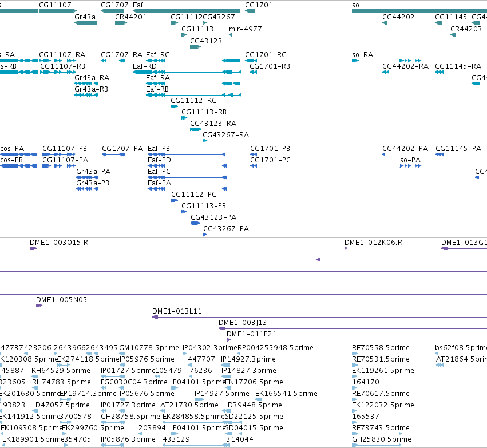The height and width of the screenshot is (448, 487).
Task: Click EST AT21730.5prime
Action: pos(189,405)
